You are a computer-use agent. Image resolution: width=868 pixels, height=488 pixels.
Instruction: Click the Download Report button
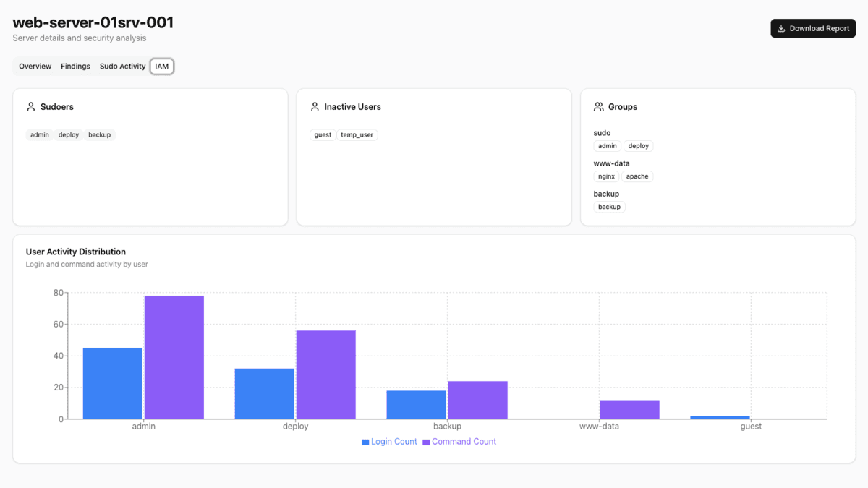(813, 28)
